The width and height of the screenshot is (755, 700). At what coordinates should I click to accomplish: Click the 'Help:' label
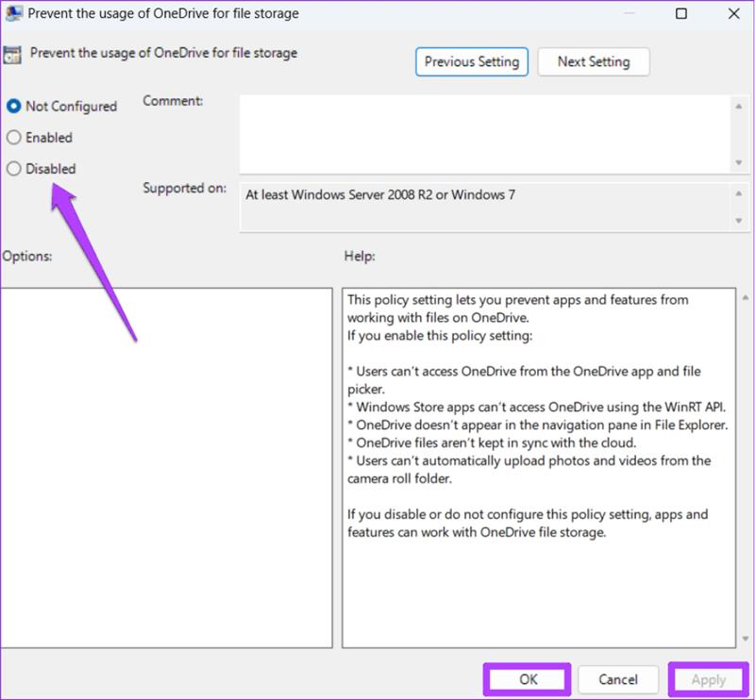[x=360, y=256]
